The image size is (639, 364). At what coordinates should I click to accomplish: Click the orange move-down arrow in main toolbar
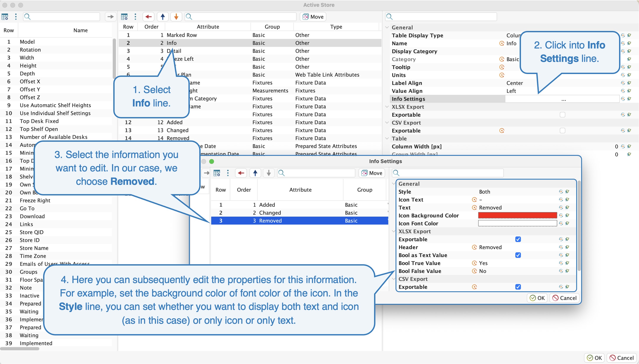(x=176, y=17)
